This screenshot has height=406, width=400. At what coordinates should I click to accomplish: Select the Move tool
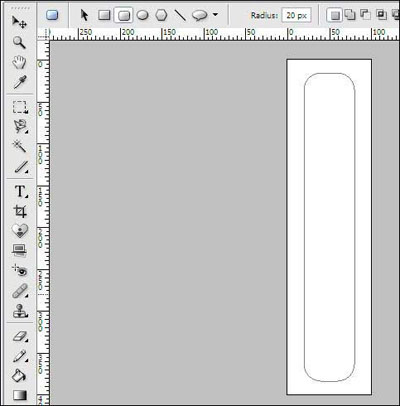[x=19, y=22]
